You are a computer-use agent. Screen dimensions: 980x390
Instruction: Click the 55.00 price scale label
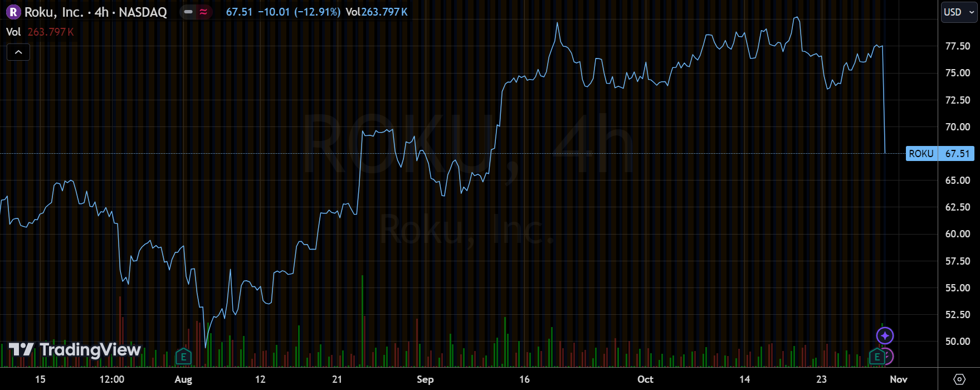[958, 288]
